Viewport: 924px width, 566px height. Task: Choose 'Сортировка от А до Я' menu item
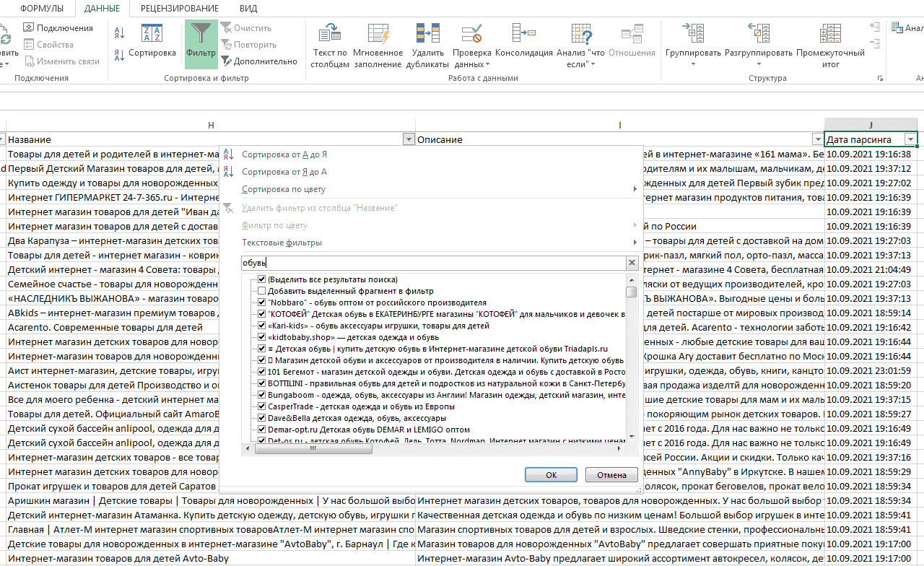point(284,154)
